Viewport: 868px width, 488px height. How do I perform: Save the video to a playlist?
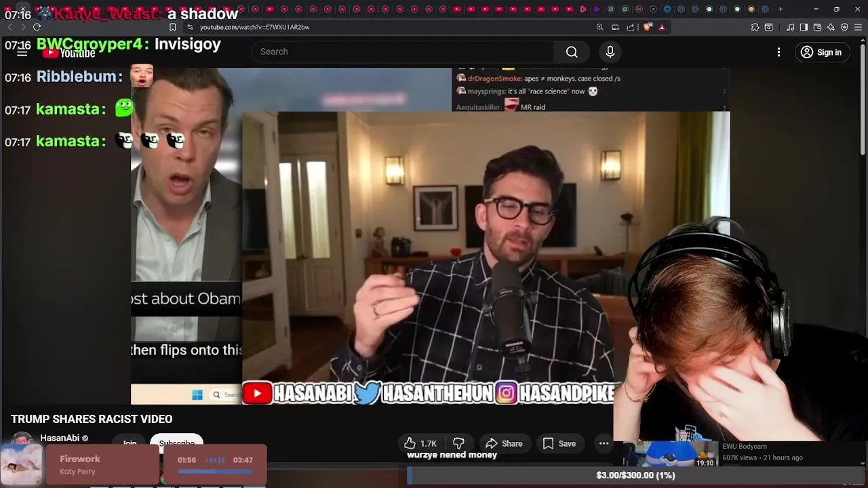[560, 443]
